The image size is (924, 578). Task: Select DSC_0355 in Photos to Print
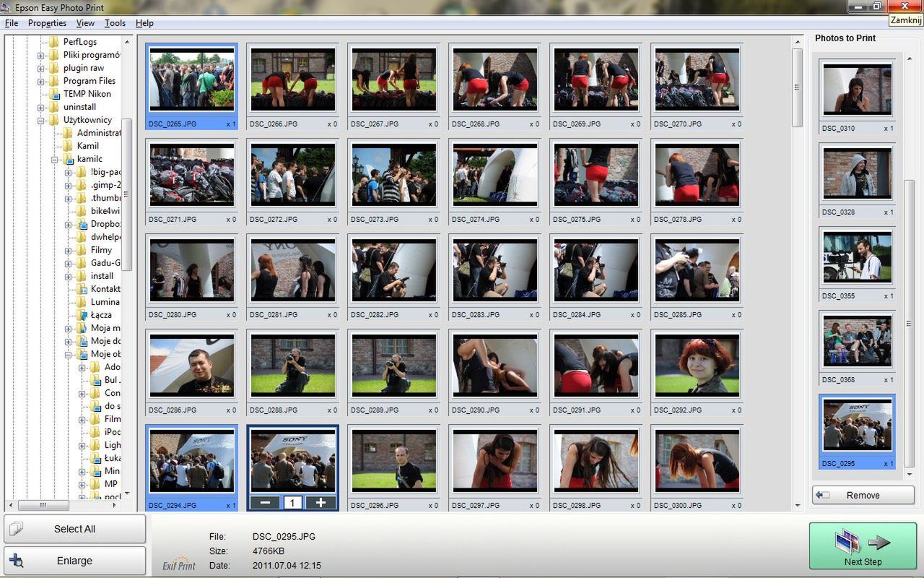coord(858,265)
